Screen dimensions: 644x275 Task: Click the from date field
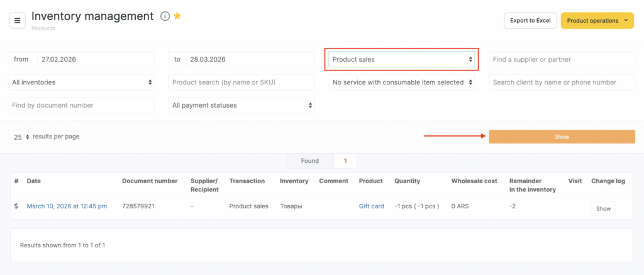point(95,59)
